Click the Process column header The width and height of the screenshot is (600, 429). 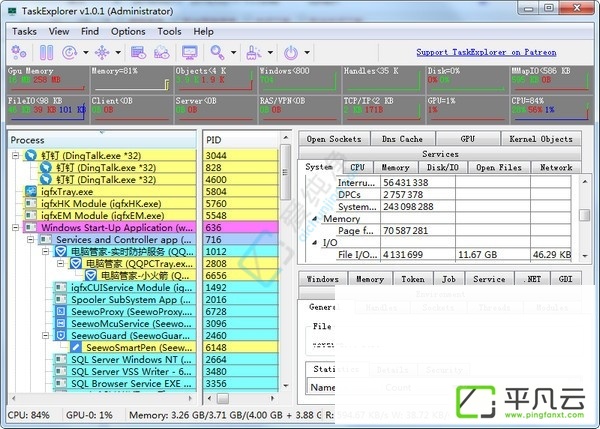click(x=102, y=140)
